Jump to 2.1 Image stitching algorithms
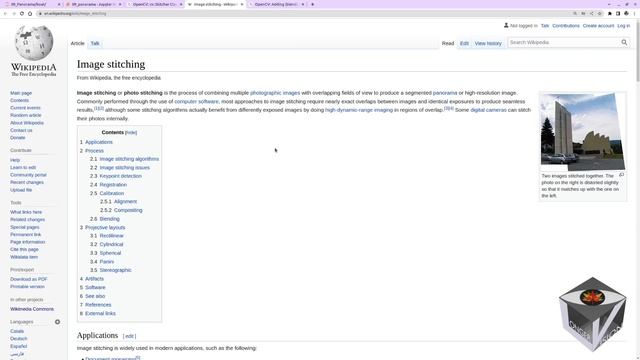 click(124, 159)
